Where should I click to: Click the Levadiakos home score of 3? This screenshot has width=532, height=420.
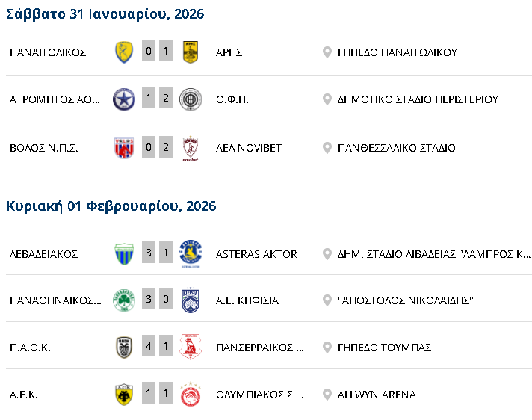pyautogui.click(x=149, y=254)
